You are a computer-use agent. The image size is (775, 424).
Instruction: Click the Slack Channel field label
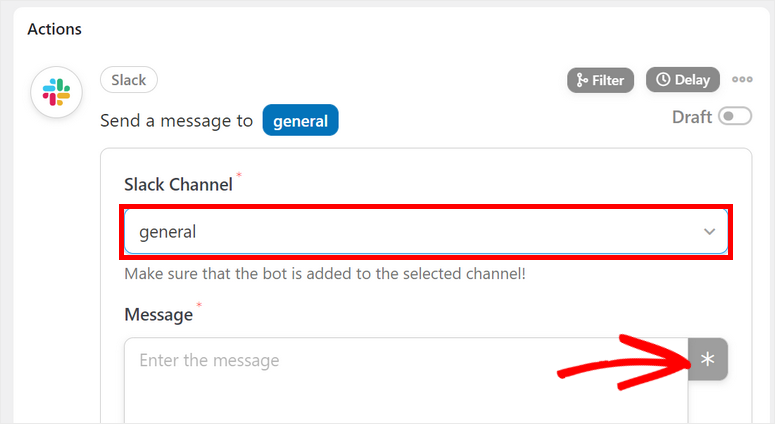click(178, 184)
